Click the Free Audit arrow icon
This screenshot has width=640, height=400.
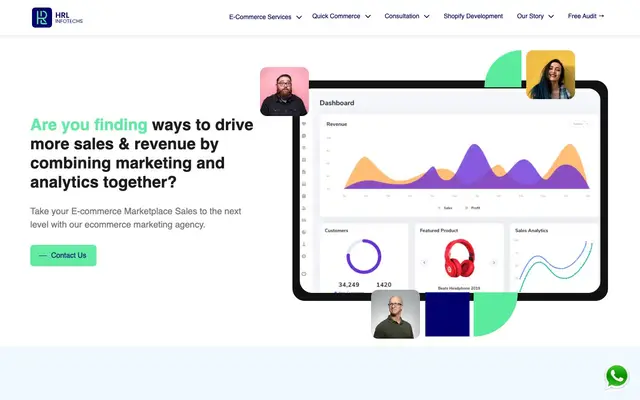coord(601,16)
